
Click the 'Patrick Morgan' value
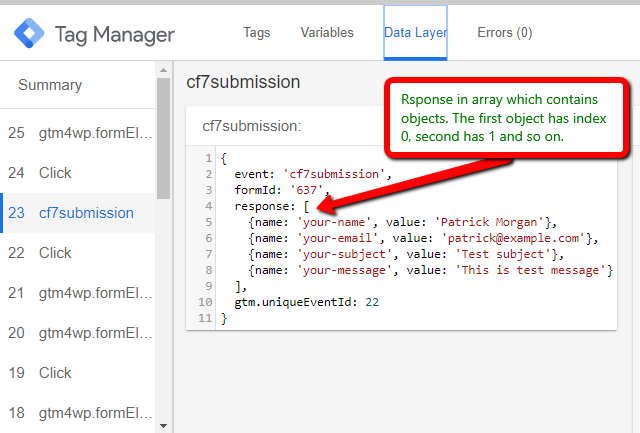[x=492, y=222]
